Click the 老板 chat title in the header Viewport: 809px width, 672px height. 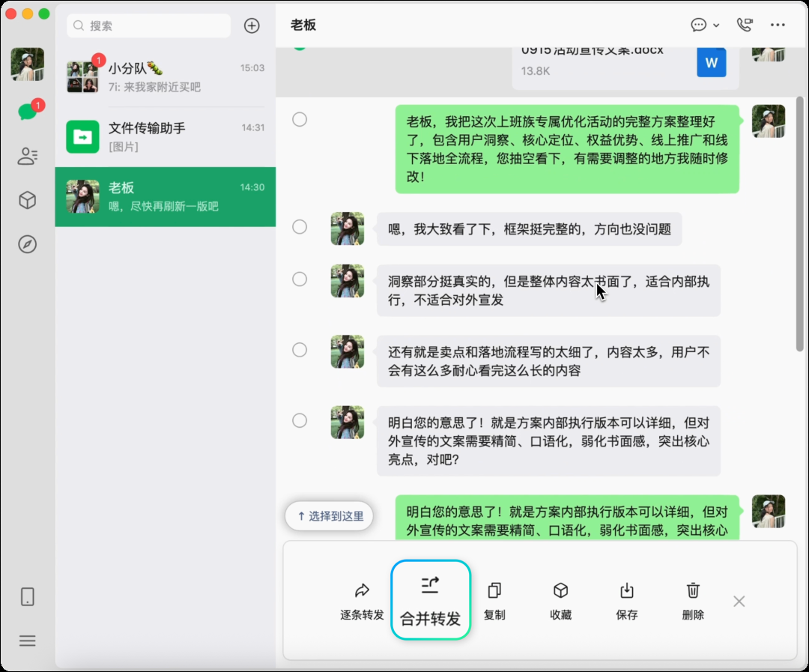303,25
